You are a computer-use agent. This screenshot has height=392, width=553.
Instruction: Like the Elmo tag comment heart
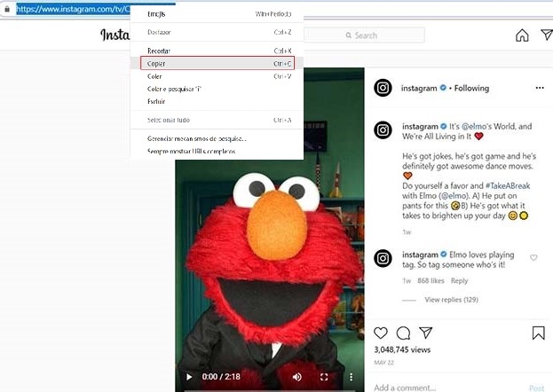(x=533, y=258)
